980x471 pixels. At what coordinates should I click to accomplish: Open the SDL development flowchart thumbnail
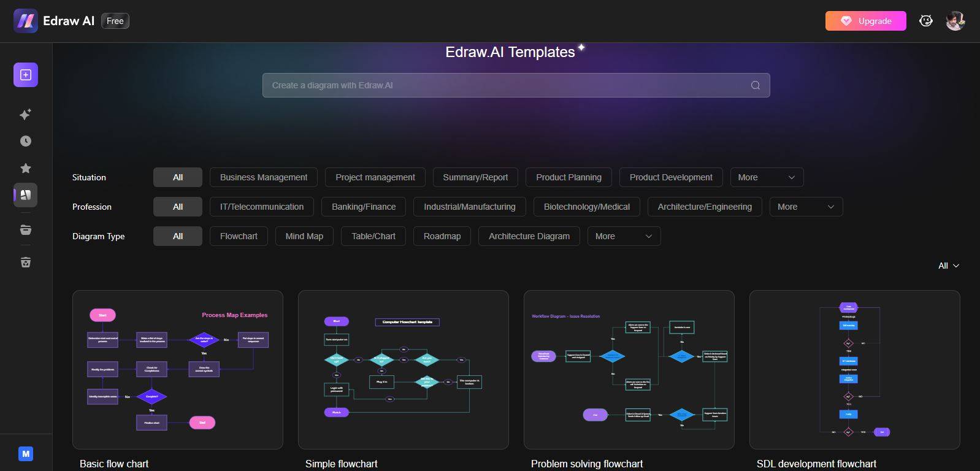click(x=855, y=370)
